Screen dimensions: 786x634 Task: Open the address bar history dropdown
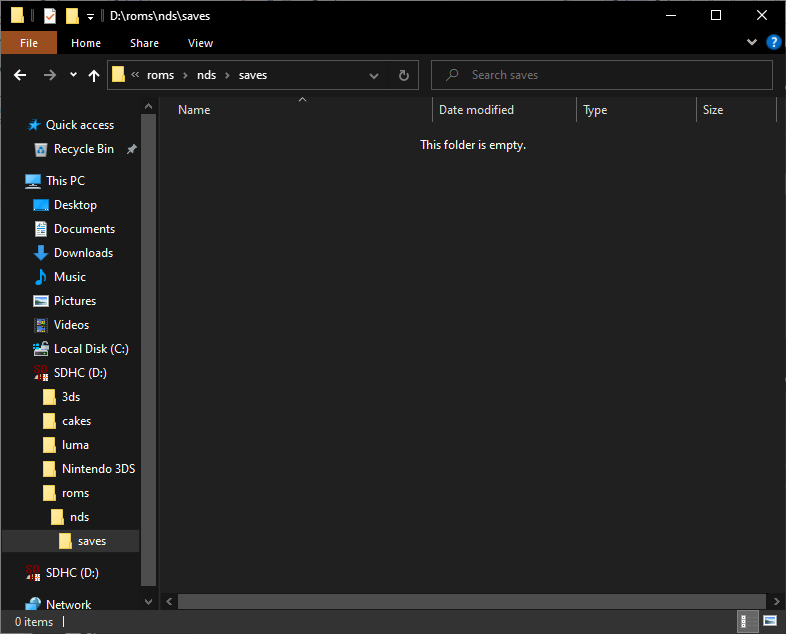(x=373, y=76)
